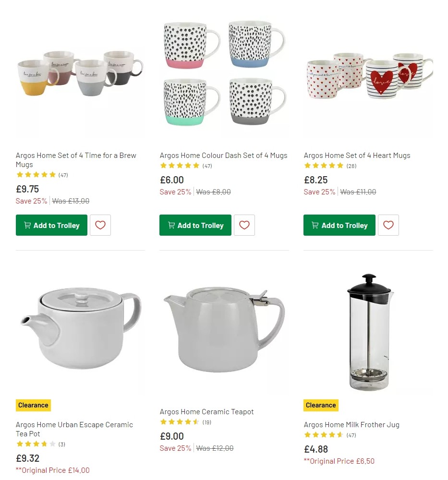Click the Clearance badge on Milk Frother Jug
This screenshot has width=448, height=480.
coord(321,405)
